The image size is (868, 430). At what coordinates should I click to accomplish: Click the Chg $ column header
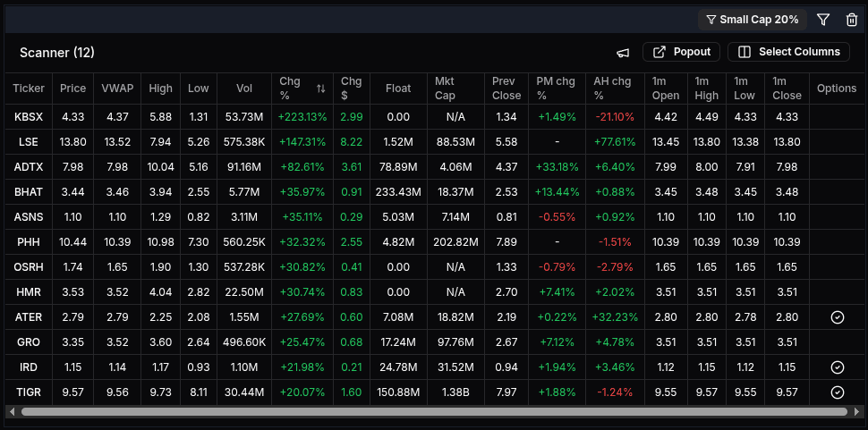click(352, 89)
